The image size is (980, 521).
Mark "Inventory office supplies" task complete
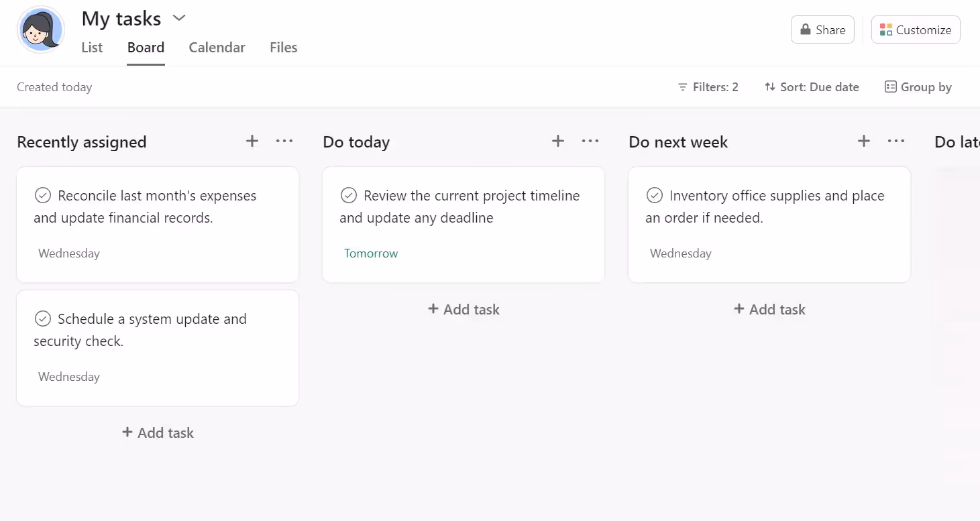coord(655,195)
